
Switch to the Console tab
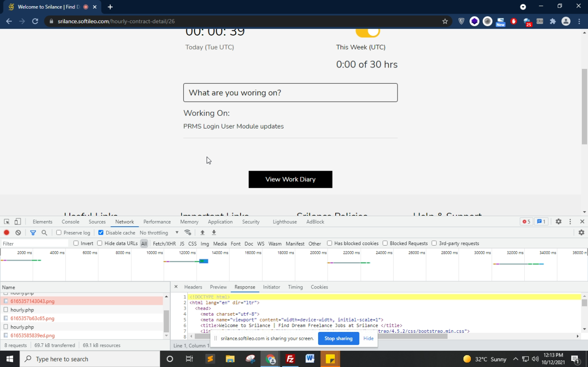[x=70, y=222]
